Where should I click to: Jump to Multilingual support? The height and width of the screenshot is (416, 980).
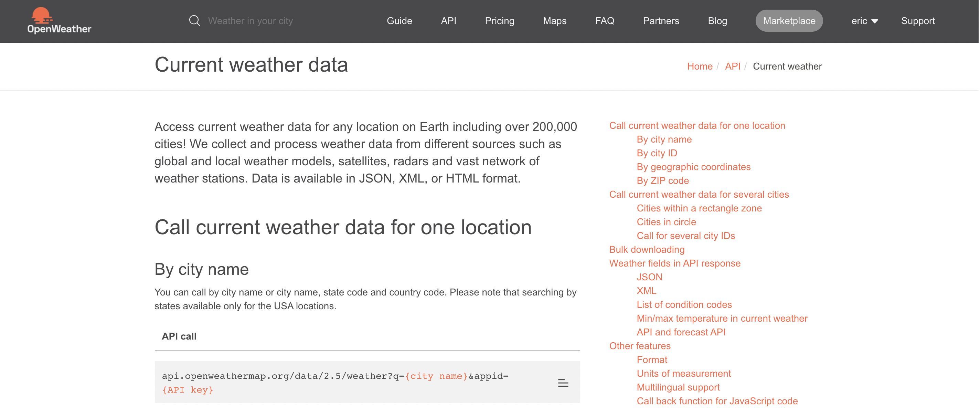(678, 387)
